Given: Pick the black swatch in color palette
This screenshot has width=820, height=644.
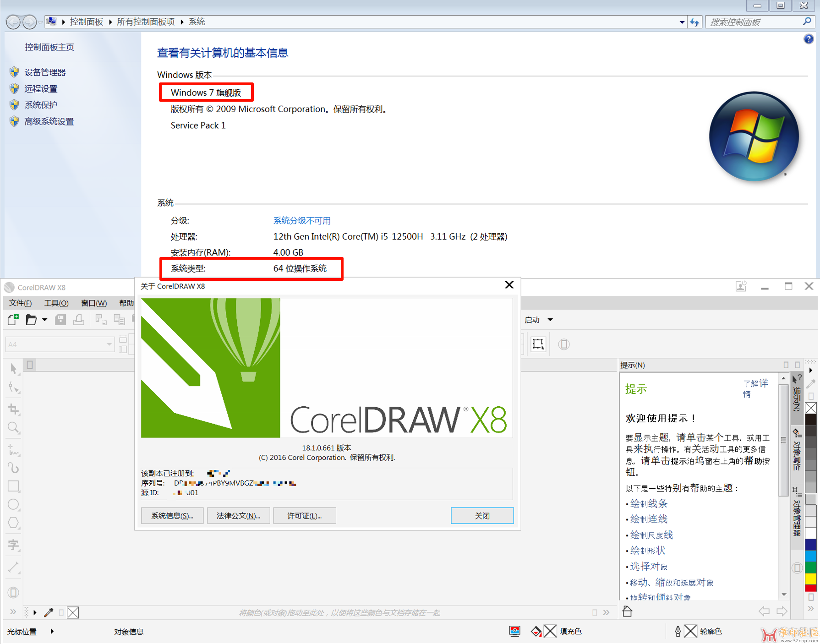Looking at the screenshot, I should [x=811, y=420].
